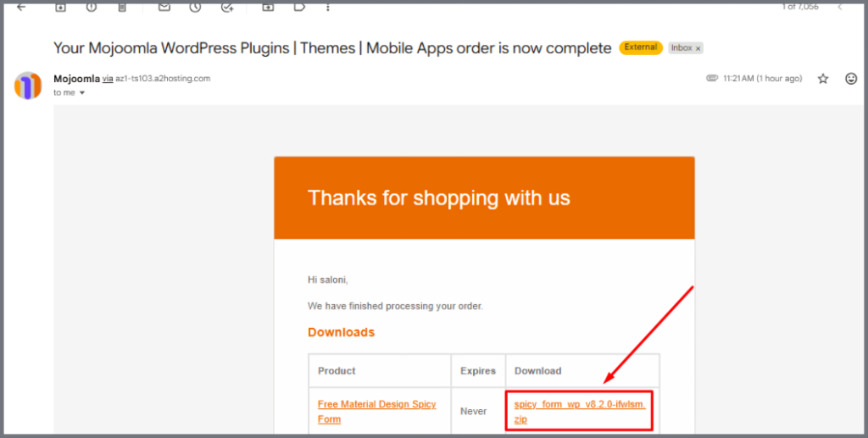Click the External label badge

(640, 47)
